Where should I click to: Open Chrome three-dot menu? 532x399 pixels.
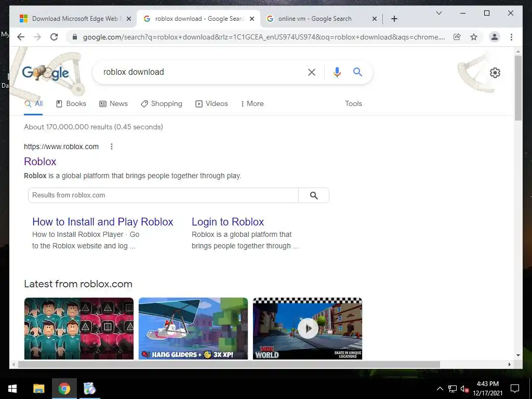point(511,37)
